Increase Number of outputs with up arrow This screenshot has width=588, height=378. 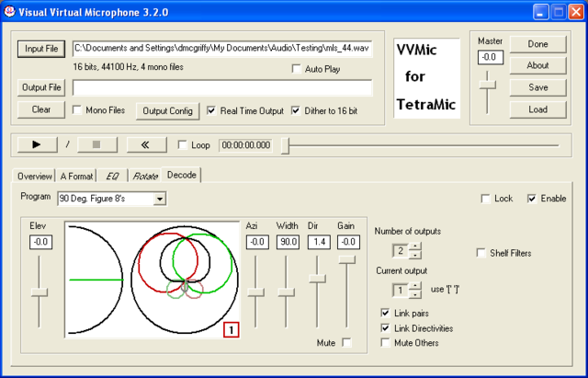pos(414,246)
